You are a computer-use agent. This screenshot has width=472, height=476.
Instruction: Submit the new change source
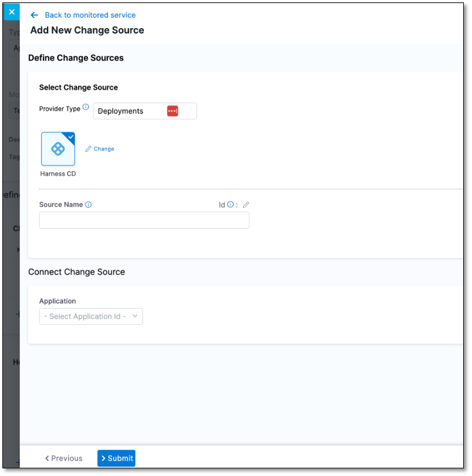pyautogui.click(x=116, y=458)
